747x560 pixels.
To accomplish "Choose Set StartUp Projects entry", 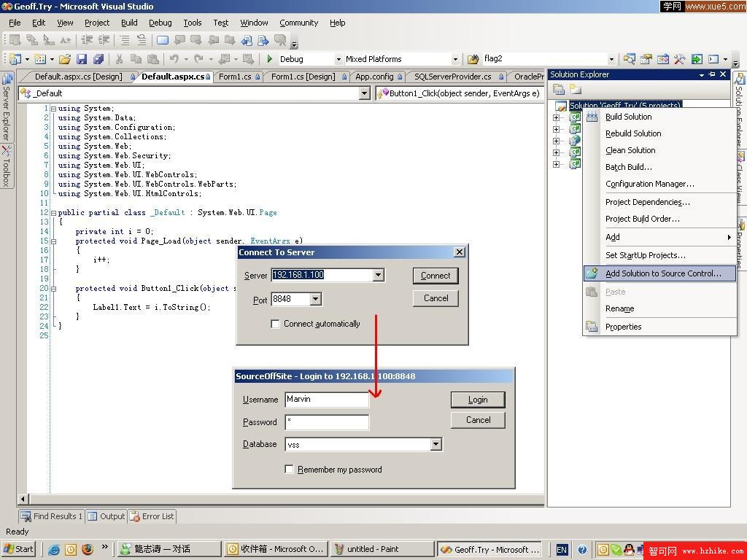I will point(659,255).
